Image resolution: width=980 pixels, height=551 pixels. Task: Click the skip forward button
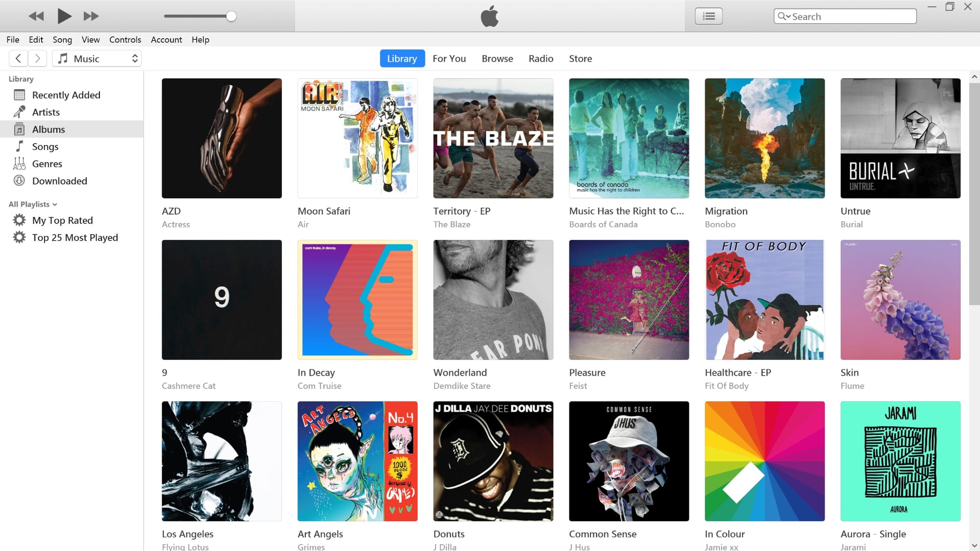(92, 16)
